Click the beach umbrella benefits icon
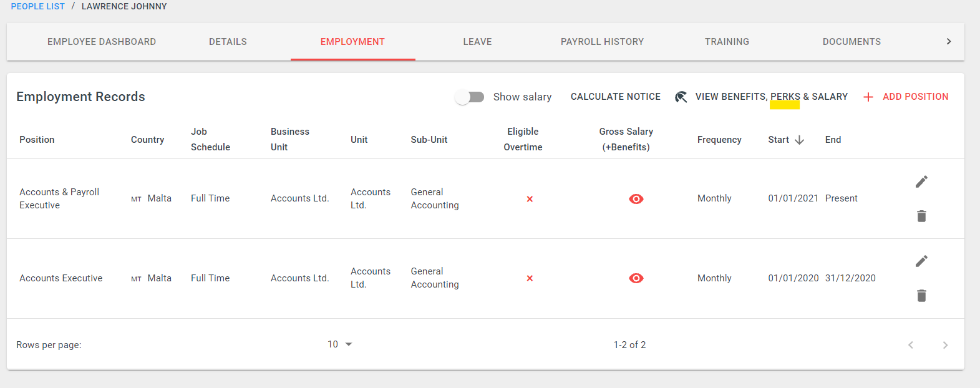The image size is (980, 388). (x=681, y=97)
